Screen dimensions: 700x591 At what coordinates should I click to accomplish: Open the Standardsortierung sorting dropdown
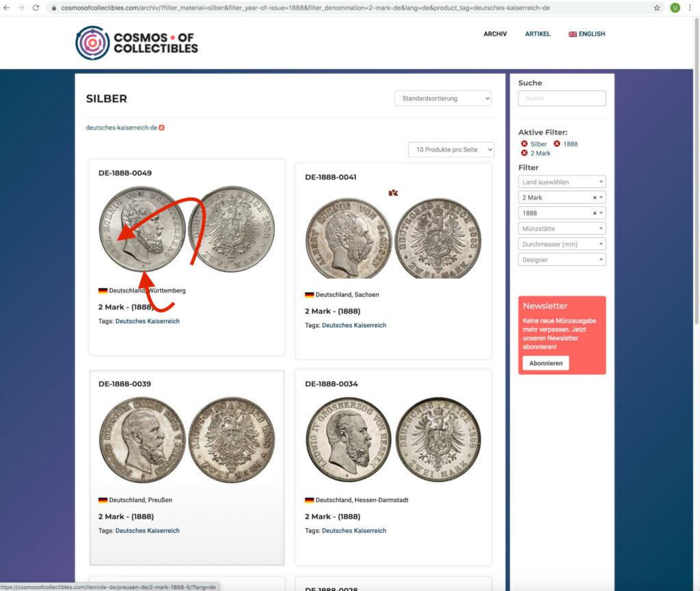pyautogui.click(x=442, y=98)
